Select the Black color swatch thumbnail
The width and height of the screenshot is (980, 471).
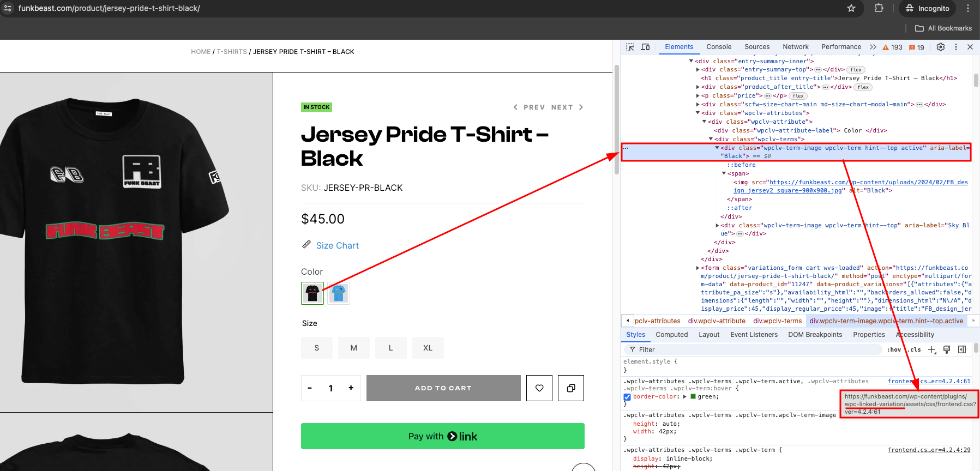[x=312, y=293]
